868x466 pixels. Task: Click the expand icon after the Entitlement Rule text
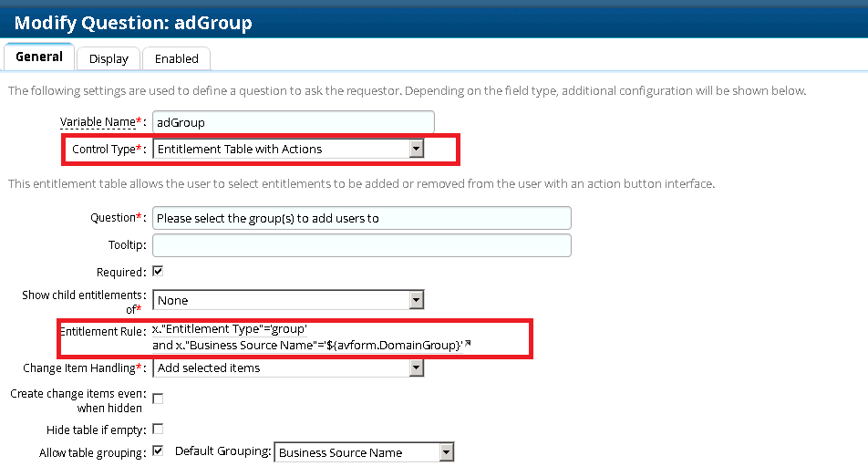tap(468, 344)
